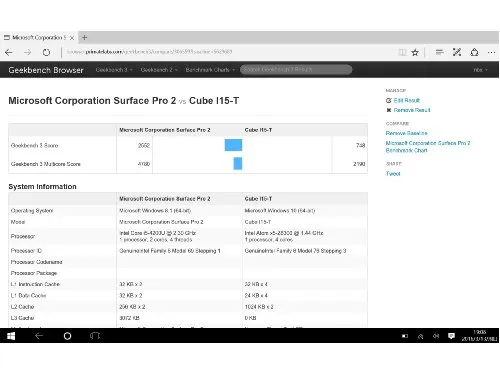500x375 pixels.
Task: Select the L1 Instruction Cache row label
Action: click(x=35, y=284)
